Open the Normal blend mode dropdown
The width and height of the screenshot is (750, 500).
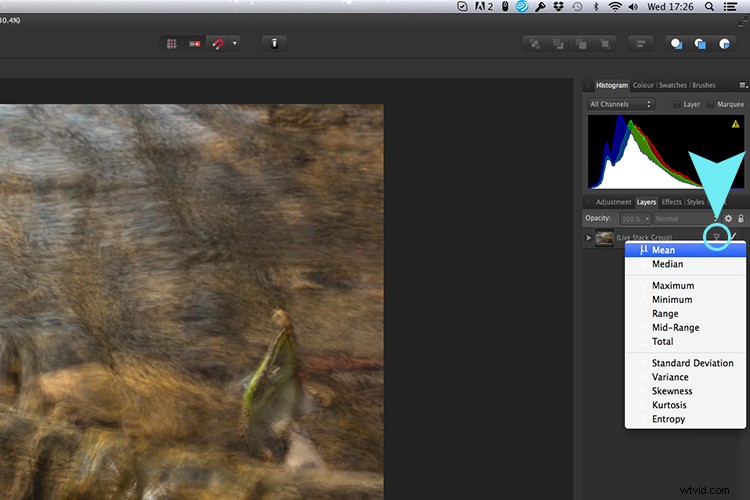click(x=684, y=219)
